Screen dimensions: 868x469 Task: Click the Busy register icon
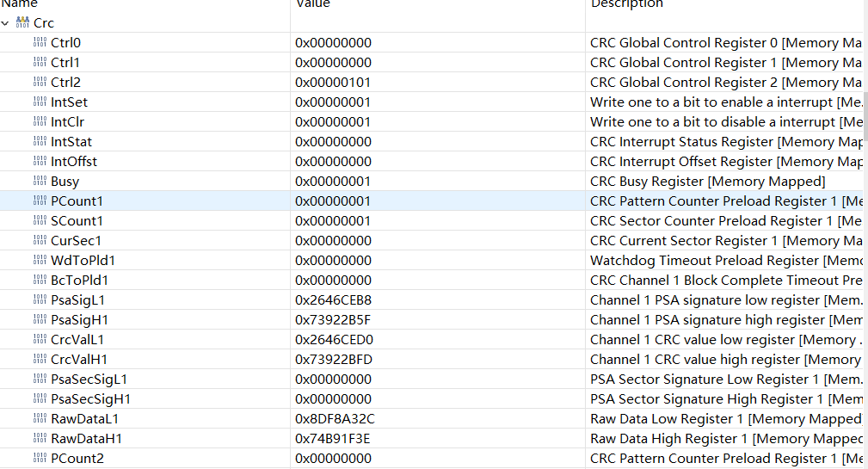(x=40, y=182)
